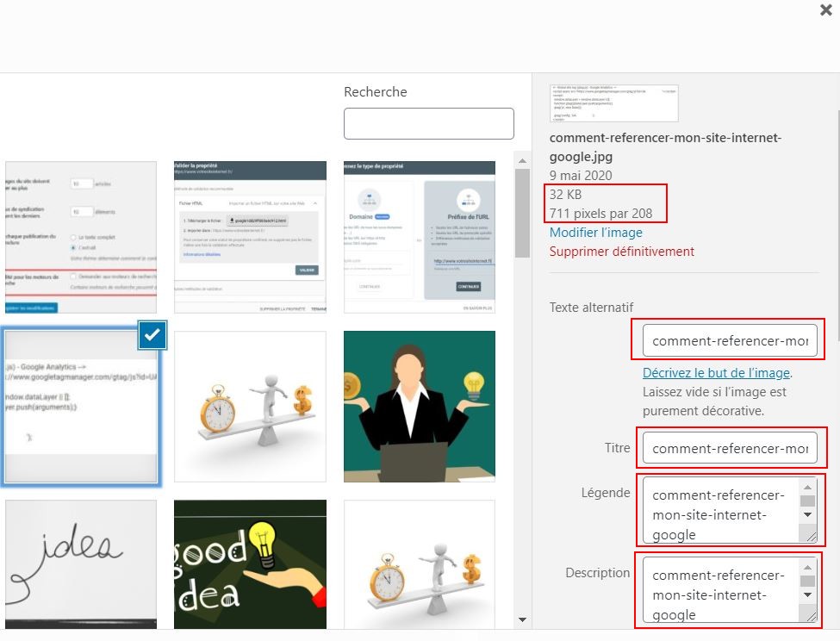Select the first clock-and-dollar balance thumbnail
Screen dimensions: 840x641
(250, 407)
